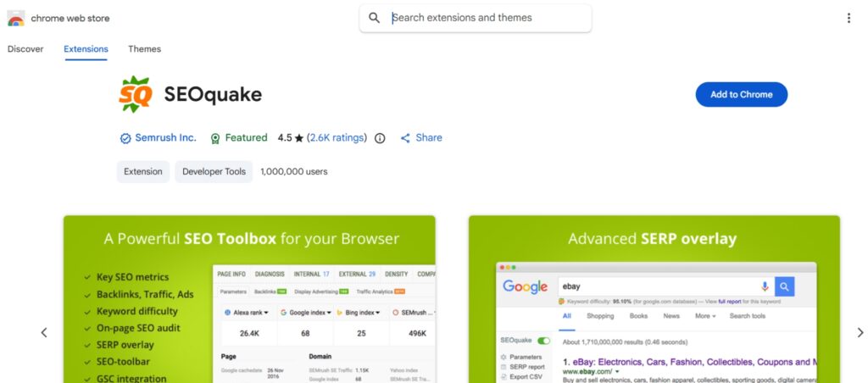Select the INTERNAL tab in screenshot

pyautogui.click(x=312, y=274)
